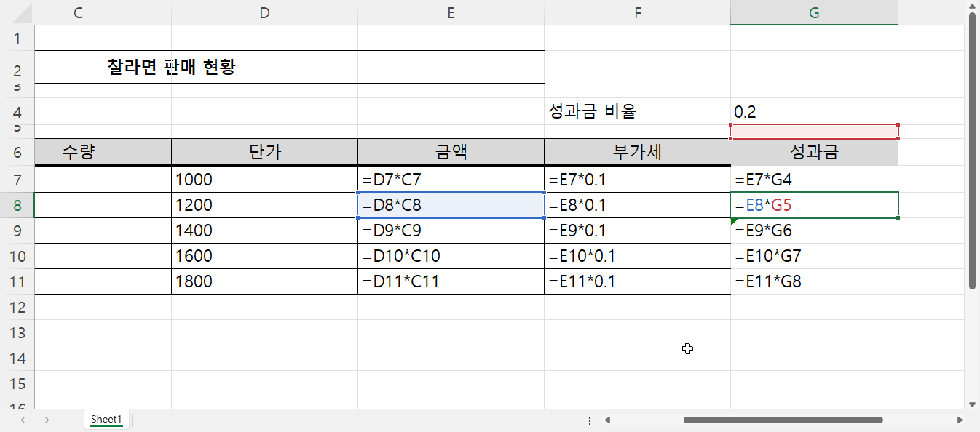This screenshot has height=432, width=980.
Task: Select the cell with formula =D11*C11
Action: point(451,281)
